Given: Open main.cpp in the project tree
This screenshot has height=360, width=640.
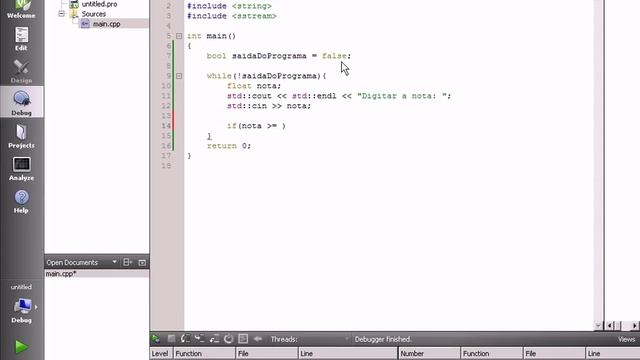Looking at the screenshot, I should (106, 24).
